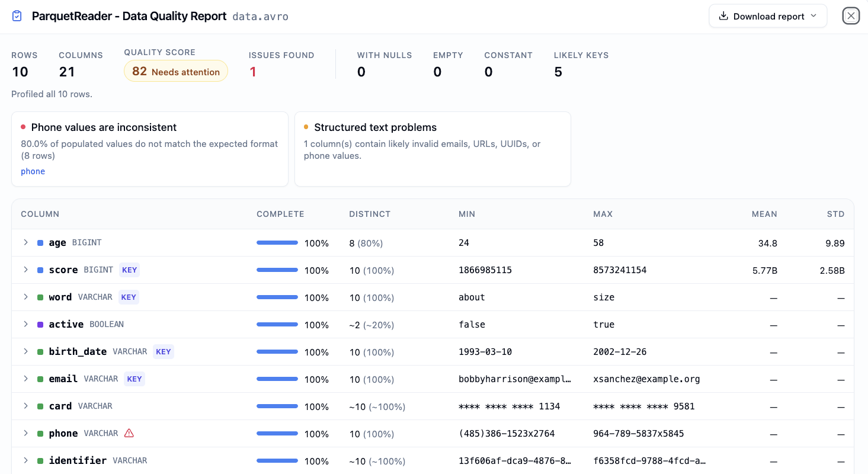Click the report clipboard icon beside the title

(17, 16)
